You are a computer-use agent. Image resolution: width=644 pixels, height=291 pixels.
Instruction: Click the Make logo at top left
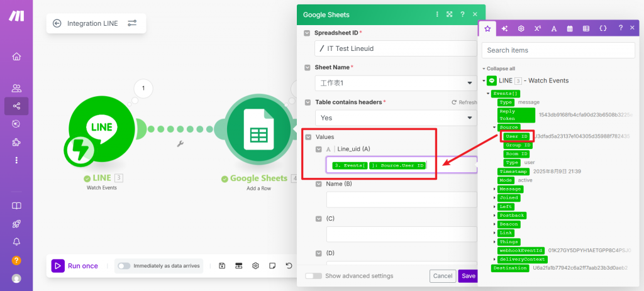(x=17, y=16)
